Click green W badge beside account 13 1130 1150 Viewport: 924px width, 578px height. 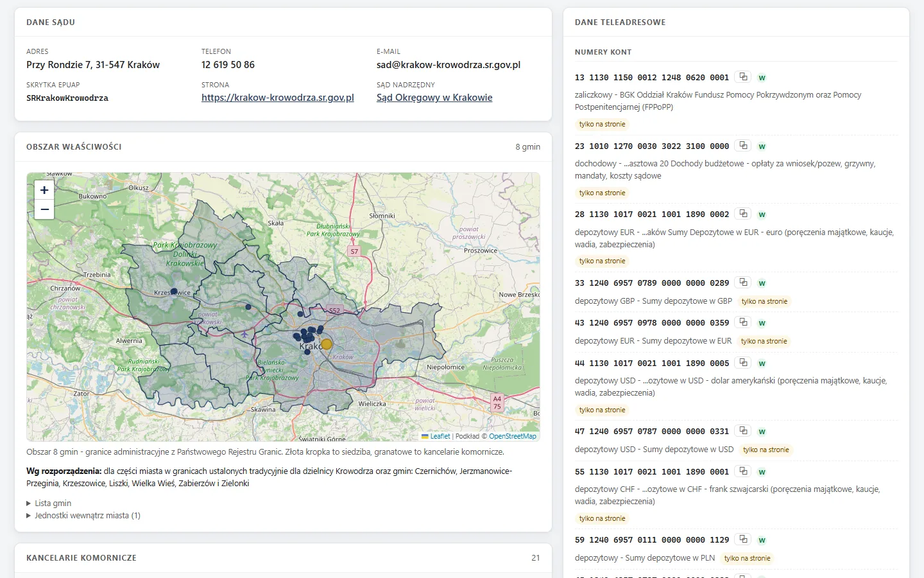pyautogui.click(x=762, y=78)
